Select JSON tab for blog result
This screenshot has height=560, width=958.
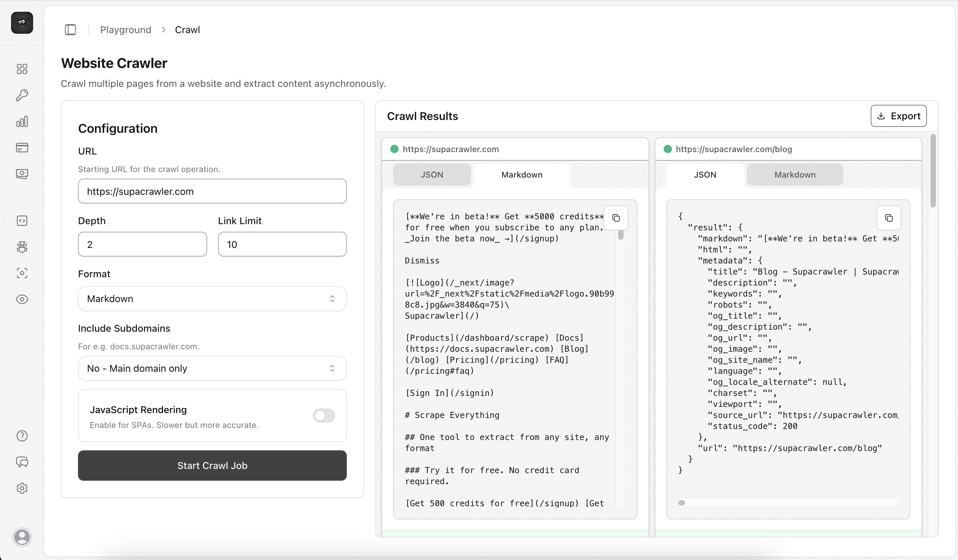705,175
